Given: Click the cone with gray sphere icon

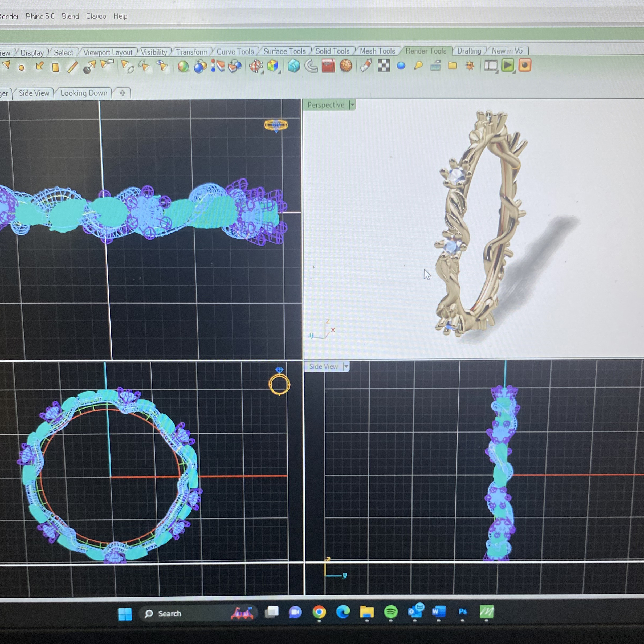Looking at the screenshot, I should click(89, 67).
